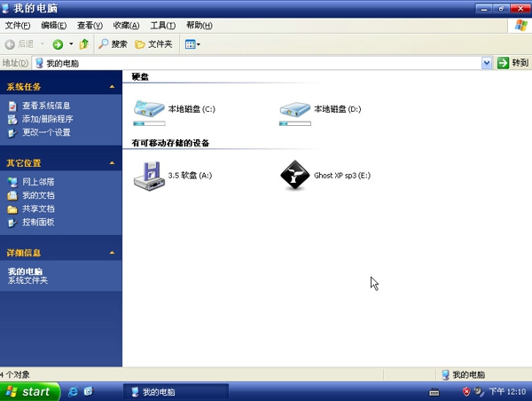Launch Internet Explorer from quick launch
Screen dimensions: 532x401
[73, 392]
